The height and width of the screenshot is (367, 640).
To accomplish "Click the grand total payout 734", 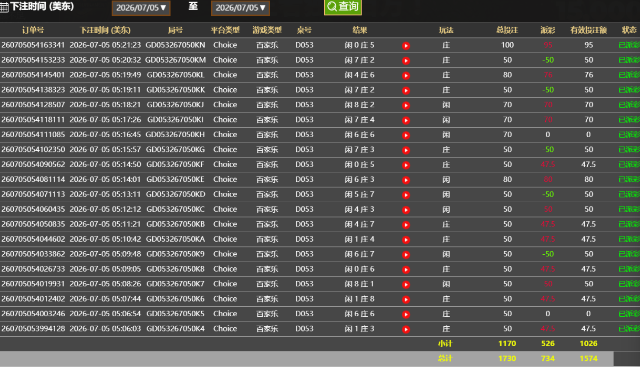I will click(548, 358).
